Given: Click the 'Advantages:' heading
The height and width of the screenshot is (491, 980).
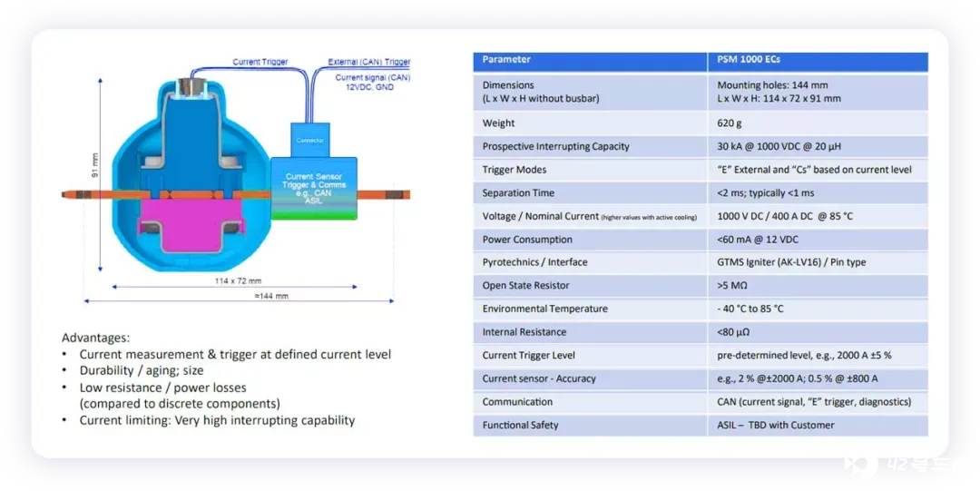Looking at the screenshot, I should 95,338.
